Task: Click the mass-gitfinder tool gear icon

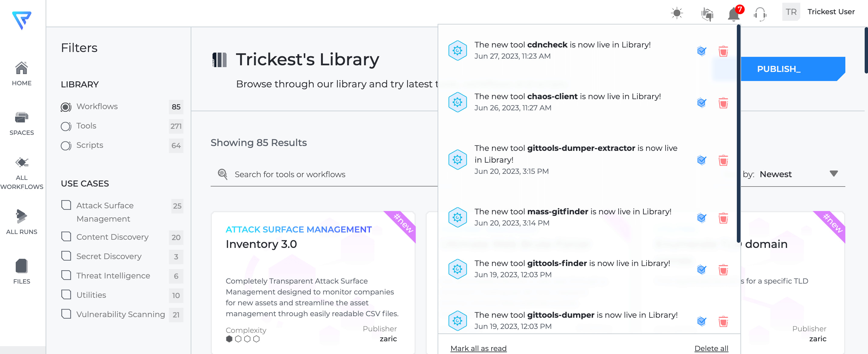Action: tap(457, 217)
